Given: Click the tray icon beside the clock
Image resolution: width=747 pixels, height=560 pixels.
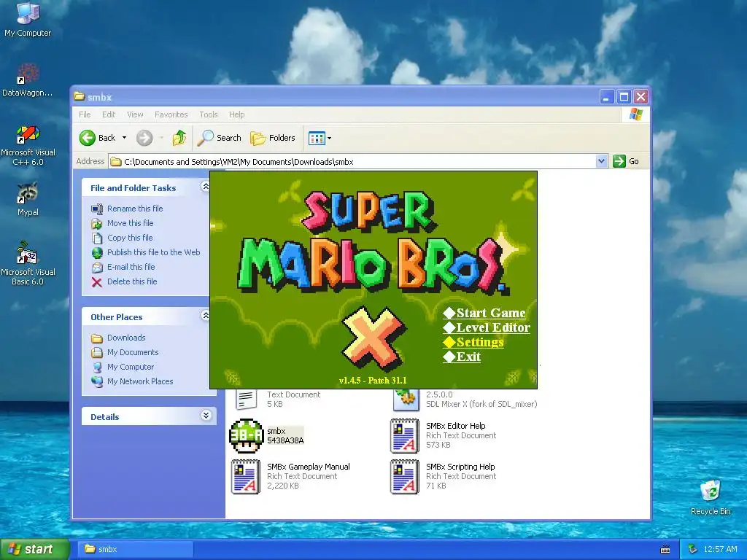Looking at the screenshot, I should click(x=693, y=549).
